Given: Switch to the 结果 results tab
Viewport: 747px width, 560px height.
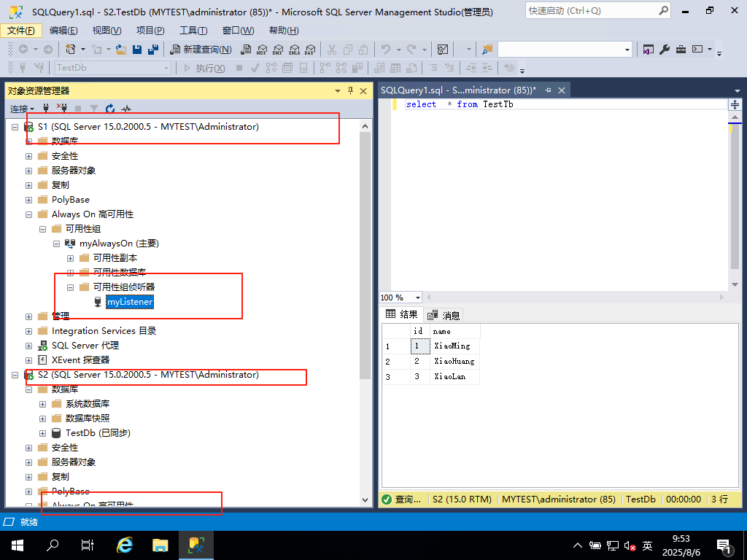Looking at the screenshot, I should [402, 314].
